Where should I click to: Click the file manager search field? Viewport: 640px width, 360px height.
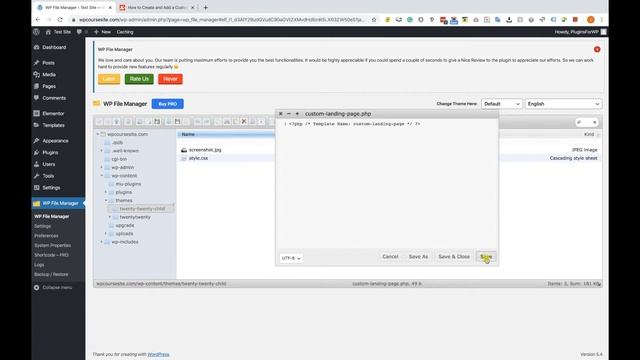pyautogui.click(x=587, y=122)
